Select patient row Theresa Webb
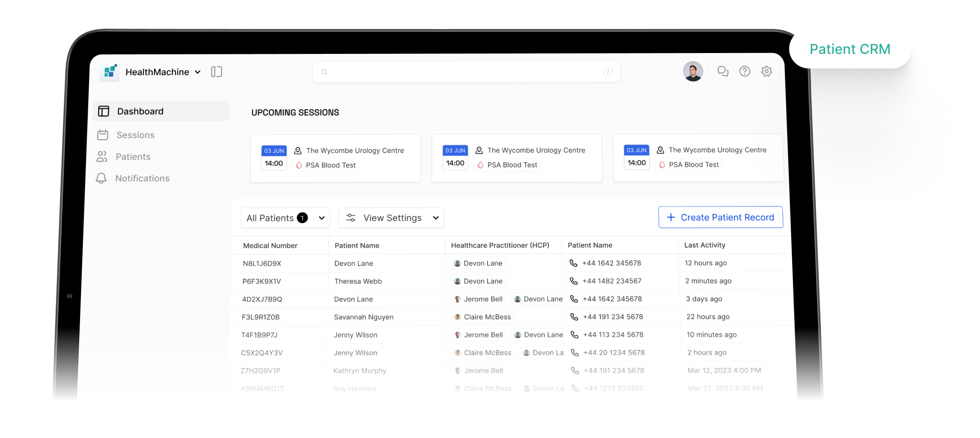This screenshot has height=438, width=980. coord(358,281)
